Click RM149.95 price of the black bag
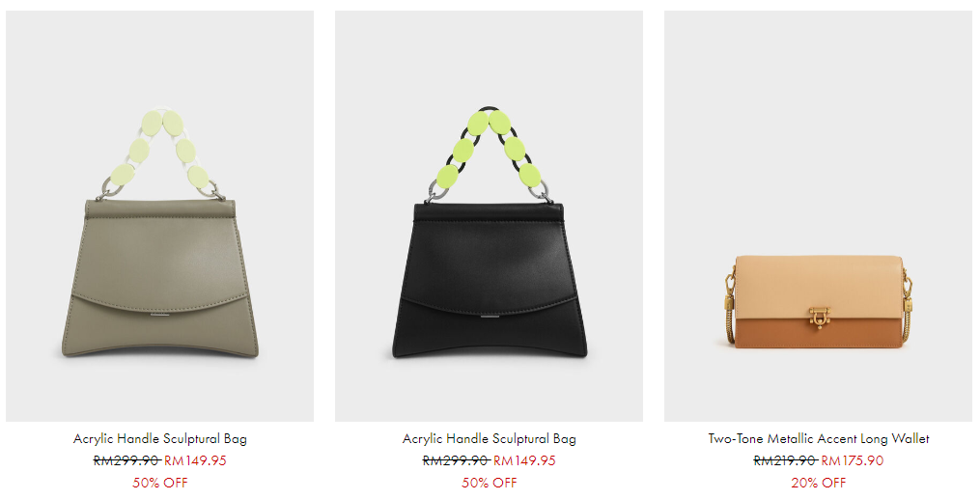Screen dimensions: 980x500 tap(524, 460)
